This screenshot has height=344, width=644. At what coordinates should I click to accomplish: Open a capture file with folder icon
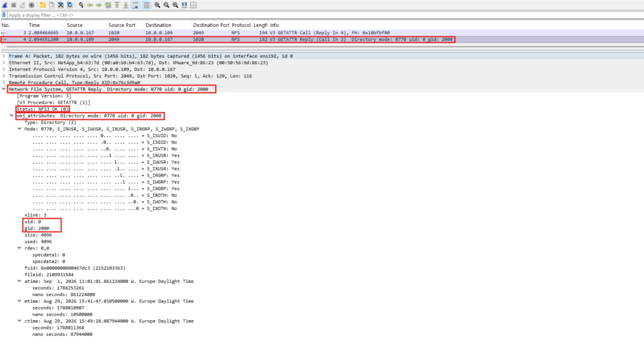click(x=43, y=5)
